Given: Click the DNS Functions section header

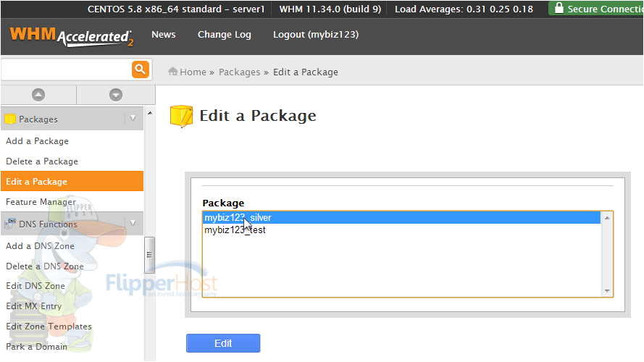Looking at the screenshot, I should 72,224.
